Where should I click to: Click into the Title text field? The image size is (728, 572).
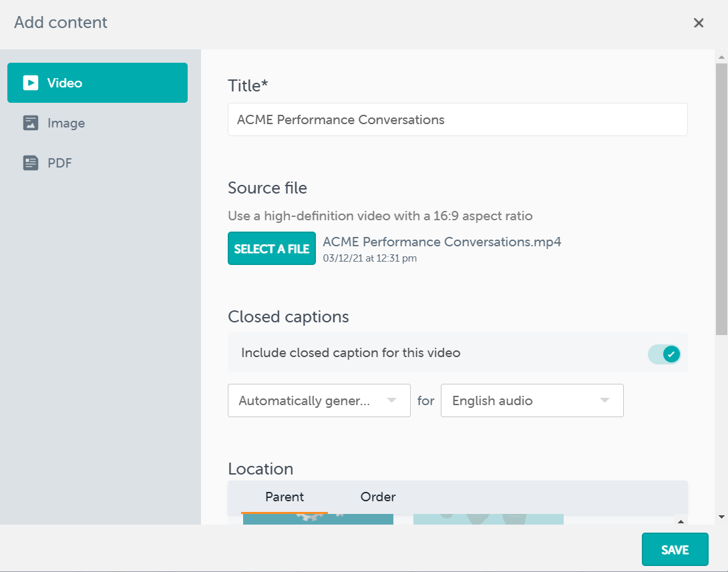click(x=458, y=120)
